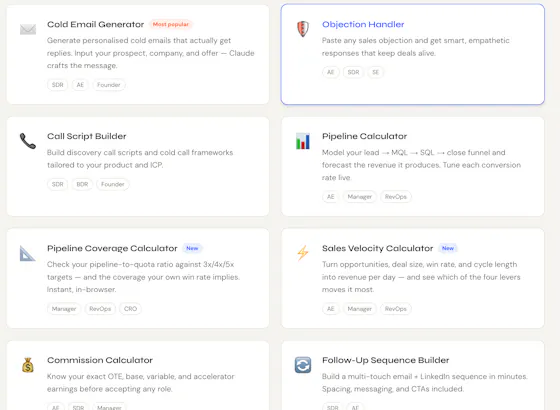
Task: Click the bar chart icon for Pipeline Calculator
Action: pos(303,141)
